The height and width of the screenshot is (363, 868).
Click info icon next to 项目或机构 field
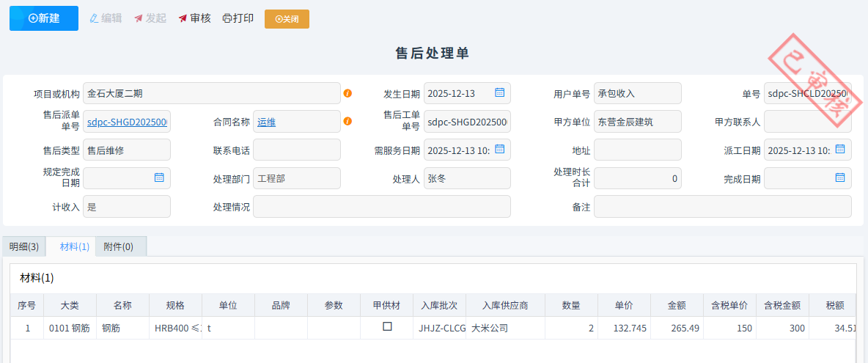click(347, 93)
